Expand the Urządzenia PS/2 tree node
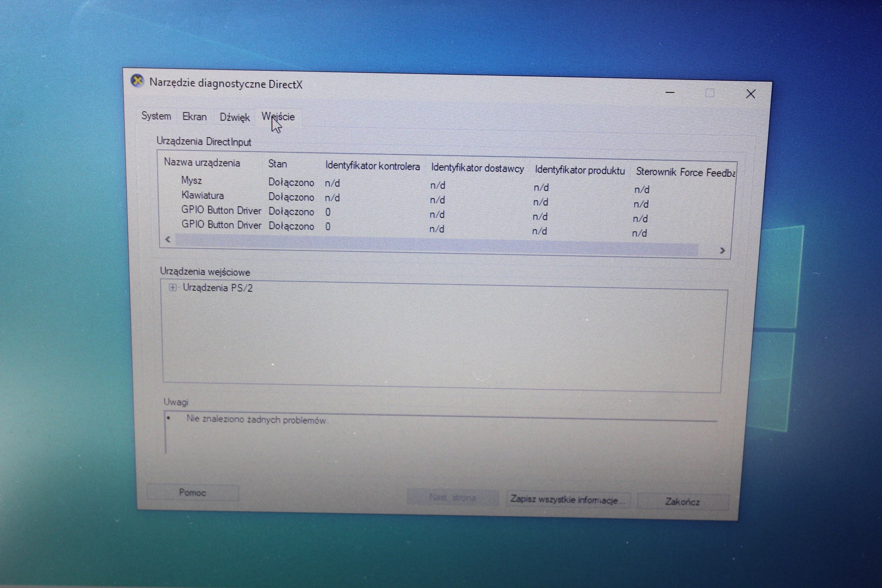The height and width of the screenshot is (588, 882). 173,288
